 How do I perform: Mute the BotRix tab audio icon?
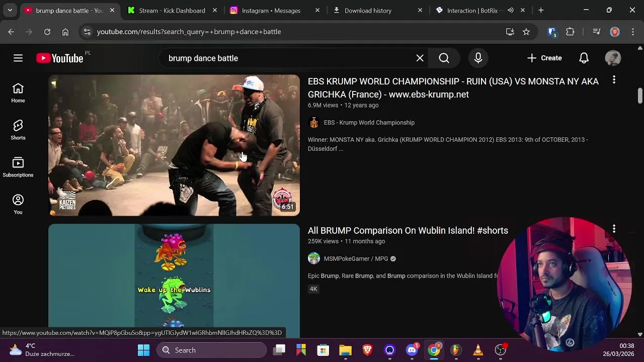point(511,10)
